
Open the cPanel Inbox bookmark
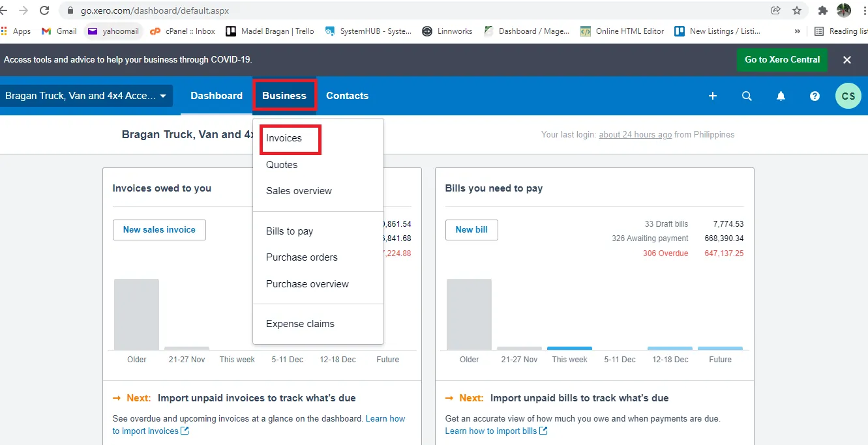click(x=183, y=31)
